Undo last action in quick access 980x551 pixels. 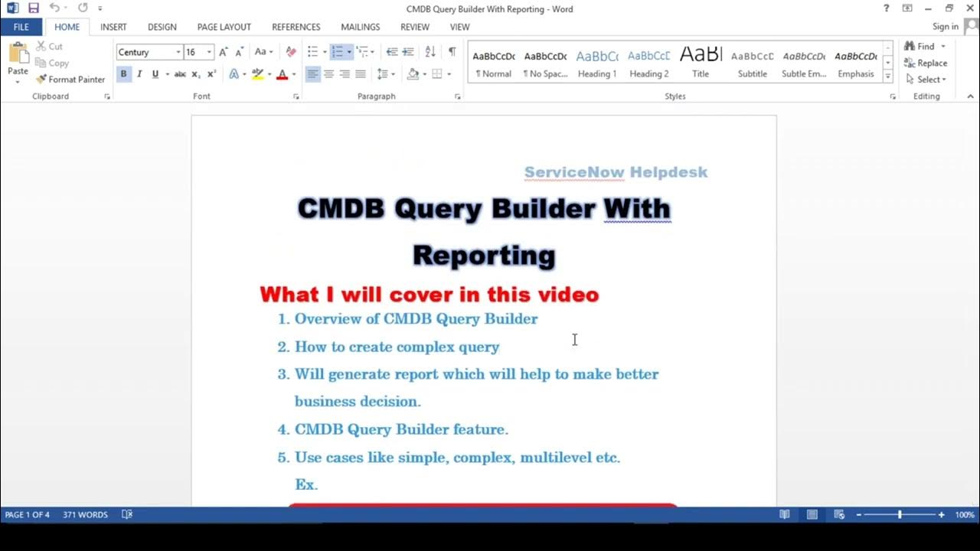[x=54, y=8]
